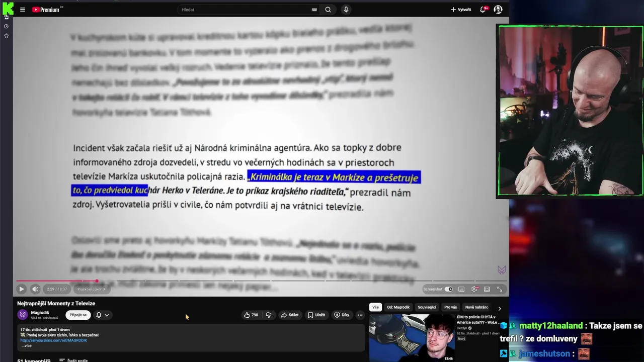Open the Magrodik channel name link
The height and width of the screenshot is (362, 644).
point(40,313)
